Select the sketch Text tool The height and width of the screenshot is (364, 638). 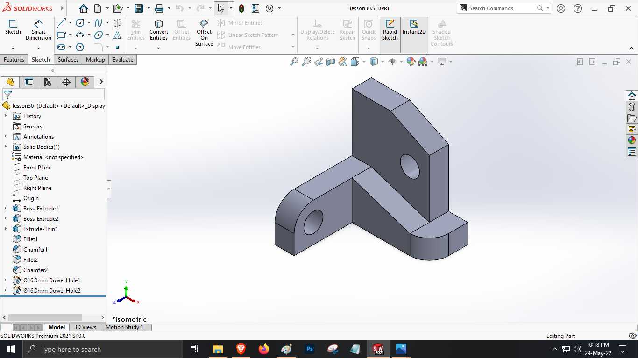pyautogui.click(x=117, y=35)
